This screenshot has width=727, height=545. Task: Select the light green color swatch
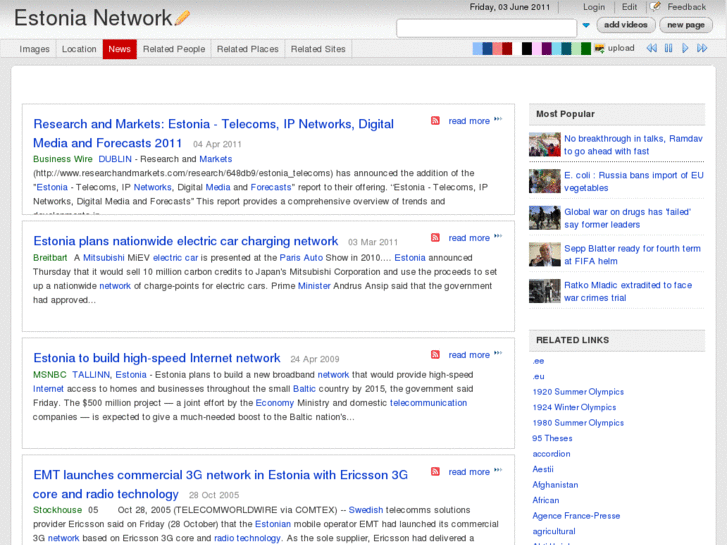576,49
